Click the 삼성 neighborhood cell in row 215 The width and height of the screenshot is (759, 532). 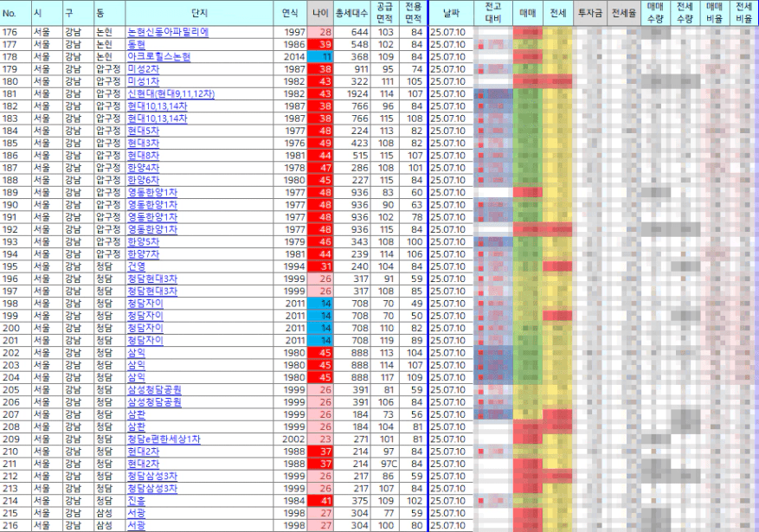coord(109,513)
